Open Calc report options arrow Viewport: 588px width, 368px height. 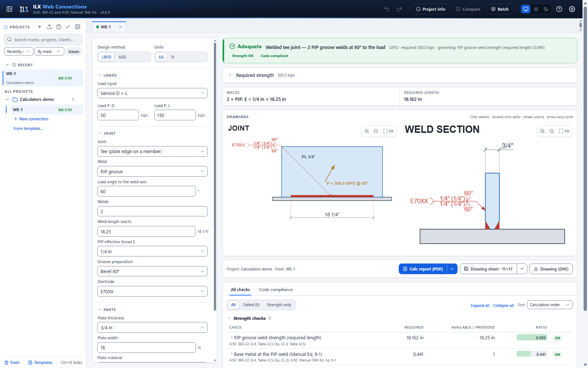click(x=452, y=269)
